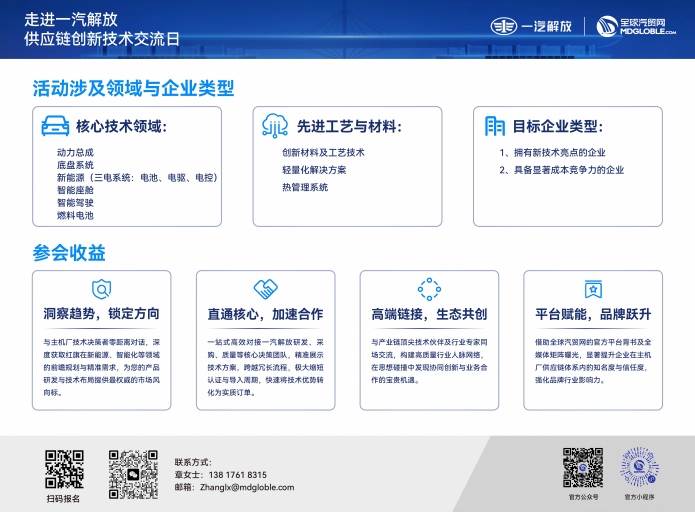
Task: Click the handshake icon above 直通核心
Action: [266, 289]
